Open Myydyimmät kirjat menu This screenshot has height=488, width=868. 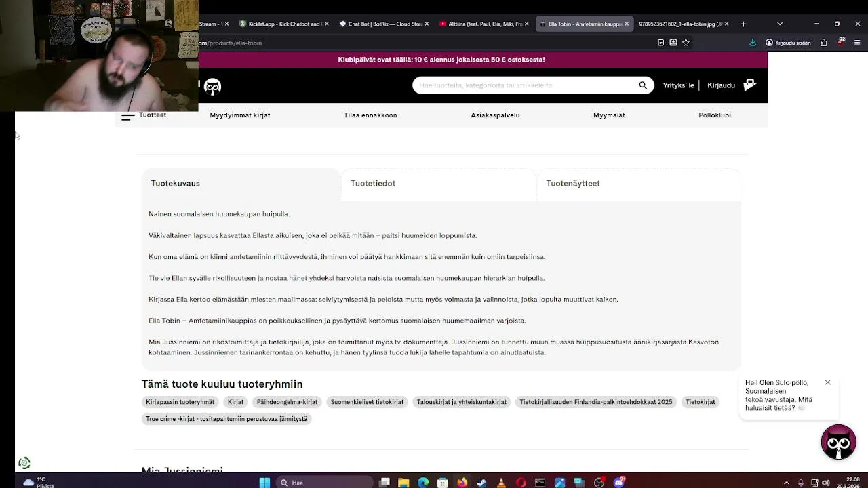(240, 115)
